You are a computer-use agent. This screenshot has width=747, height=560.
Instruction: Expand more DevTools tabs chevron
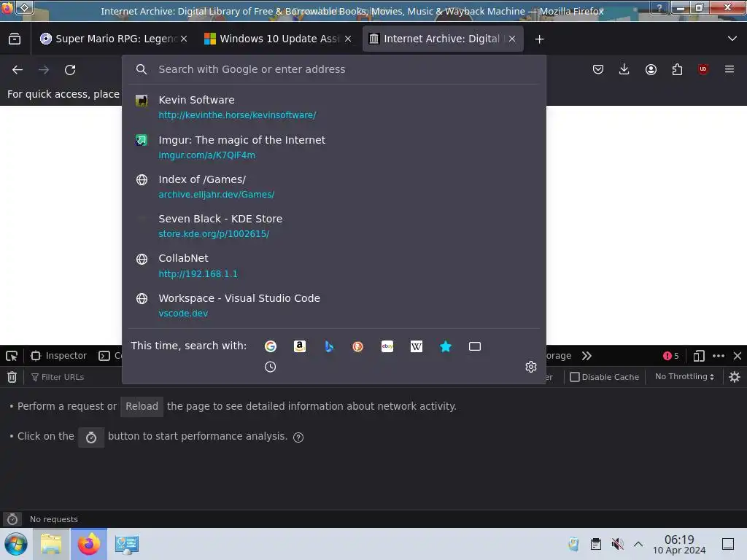[x=587, y=356]
